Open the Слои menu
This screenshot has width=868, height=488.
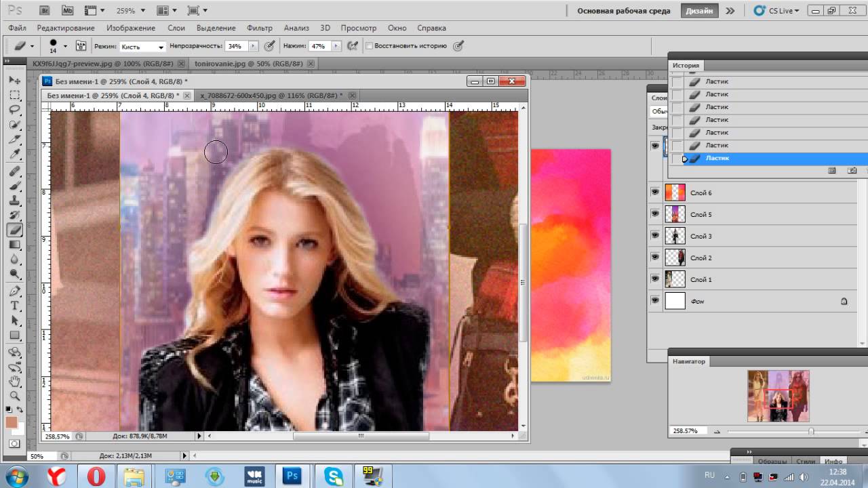[x=176, y=28]
